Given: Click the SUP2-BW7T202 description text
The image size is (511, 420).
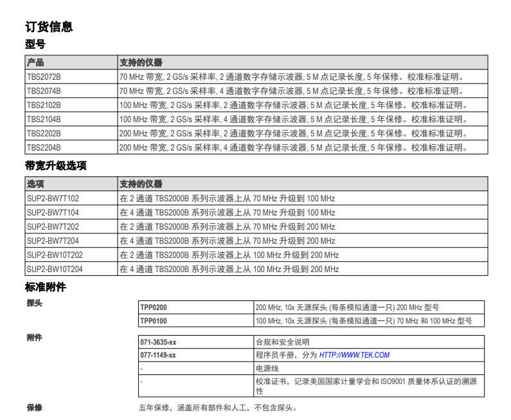Looking at the screenshot, I should tap(228, 226).
